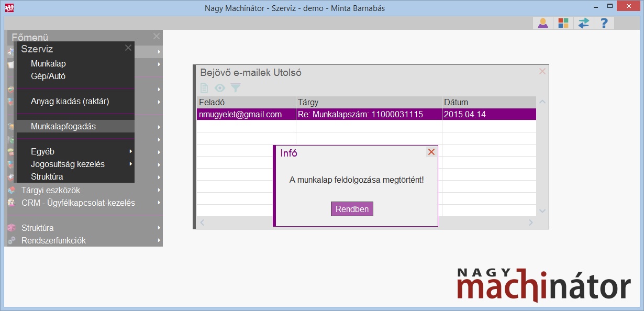This screenshot has height=311, width=644.
Task: Close the Szerviz submenu panel
Action: click(x=128, y=48)
